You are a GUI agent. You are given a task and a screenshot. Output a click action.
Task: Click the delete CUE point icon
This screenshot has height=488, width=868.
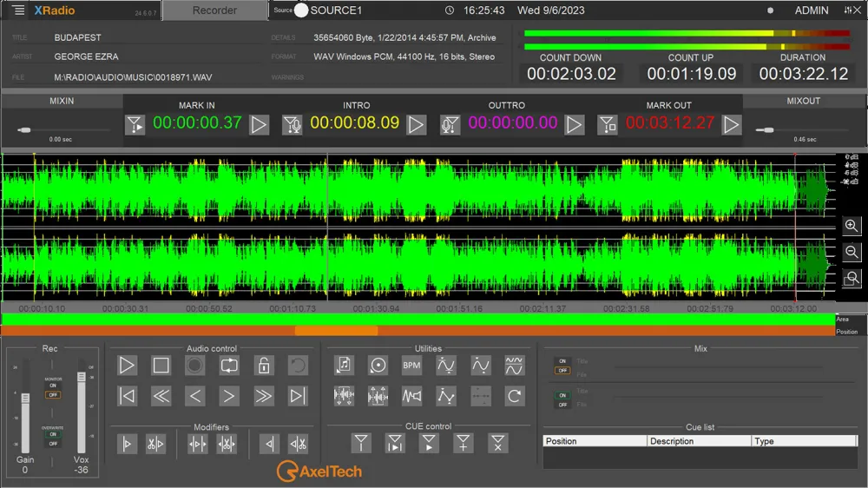[x=497, y=443]
